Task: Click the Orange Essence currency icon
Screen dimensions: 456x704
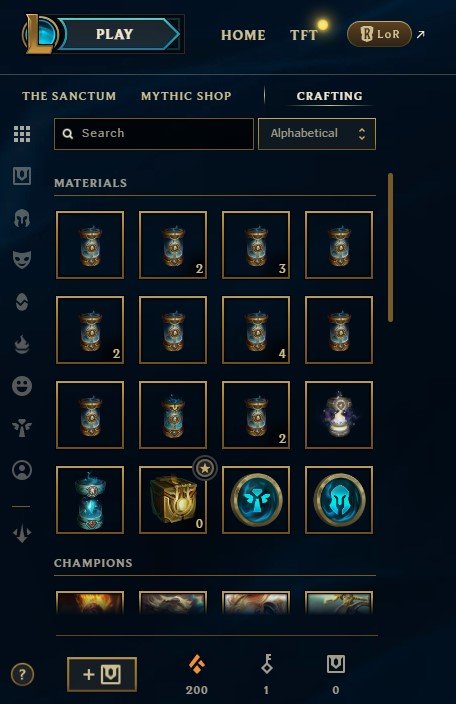Action: 197,664
